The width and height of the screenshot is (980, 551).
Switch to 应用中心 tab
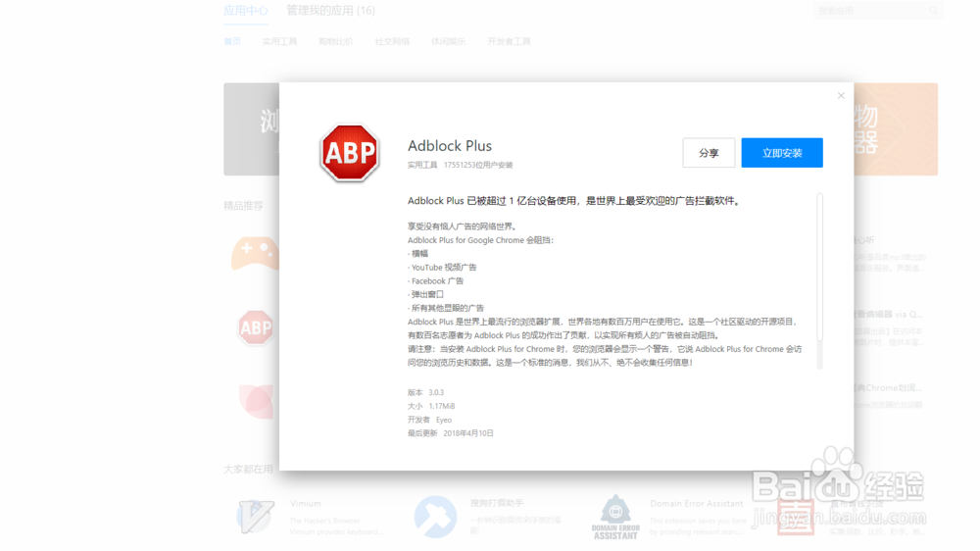(x=246, y=11)
